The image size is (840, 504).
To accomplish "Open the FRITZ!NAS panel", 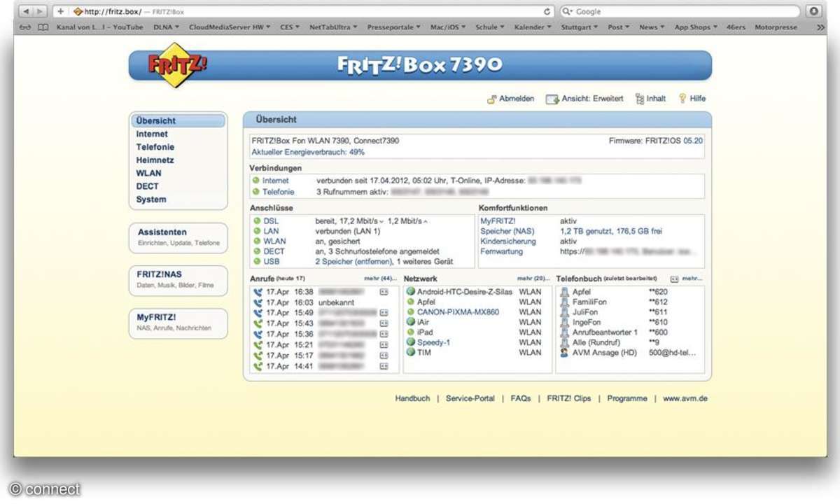I will [x=178, y=280].
